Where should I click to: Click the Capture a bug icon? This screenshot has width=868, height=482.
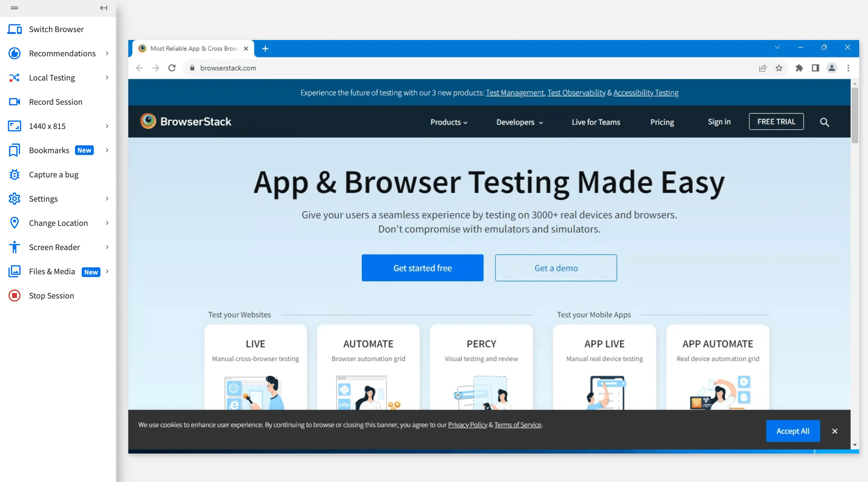[x=15, y=174]
